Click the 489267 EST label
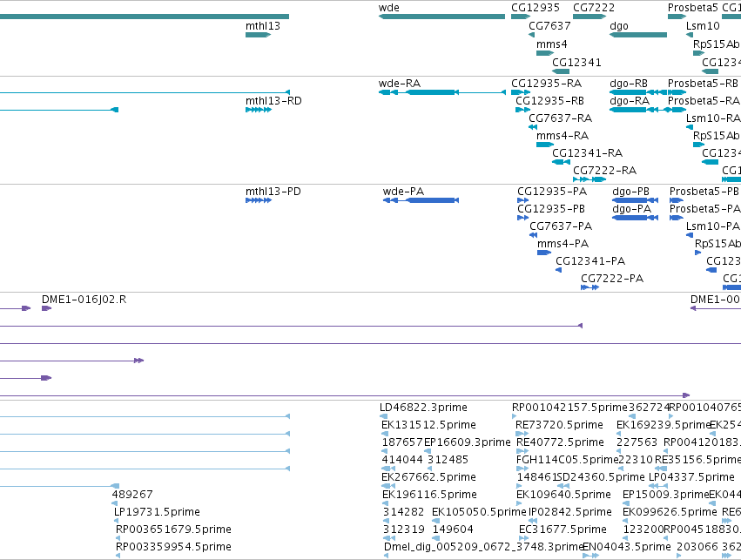 132,495
